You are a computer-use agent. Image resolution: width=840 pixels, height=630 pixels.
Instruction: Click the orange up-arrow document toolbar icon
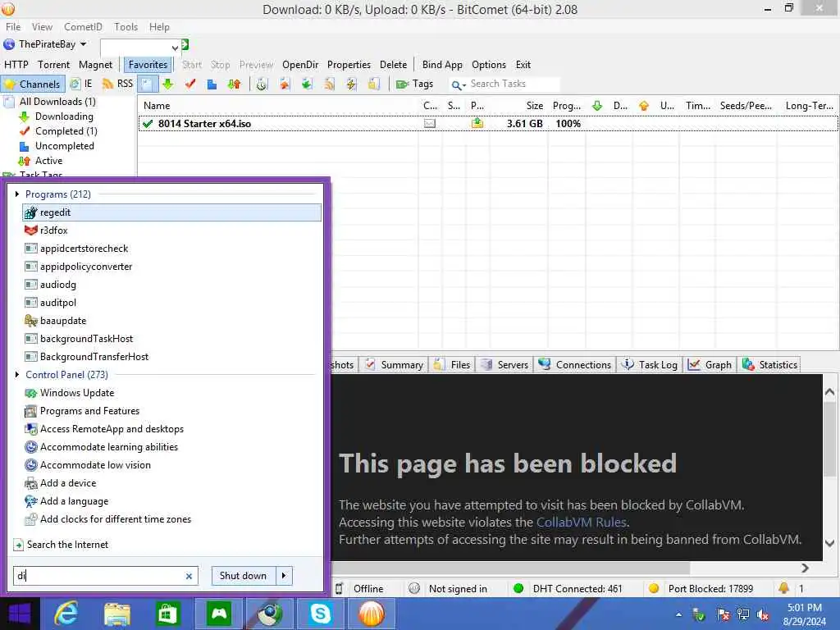[x=285, y=84]
